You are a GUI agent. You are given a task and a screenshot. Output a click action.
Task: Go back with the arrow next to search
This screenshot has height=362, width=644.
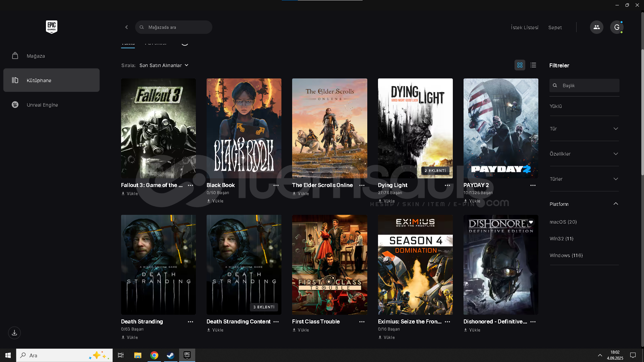126,27
